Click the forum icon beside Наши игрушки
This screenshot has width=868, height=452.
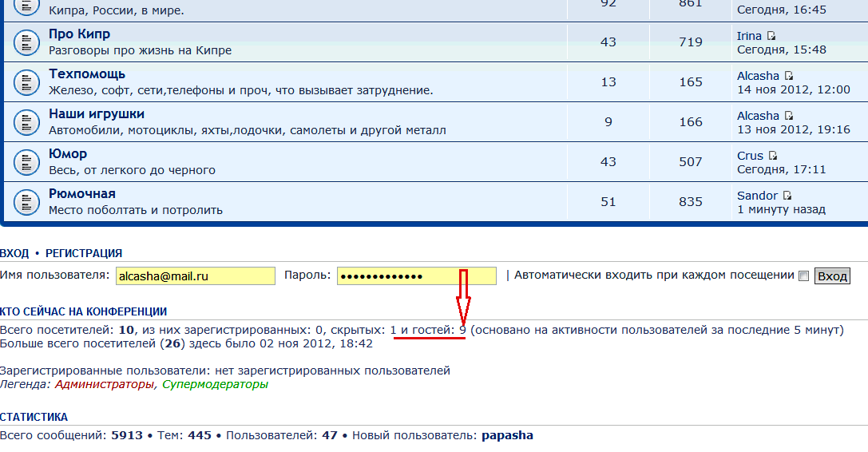coord(26,121)
